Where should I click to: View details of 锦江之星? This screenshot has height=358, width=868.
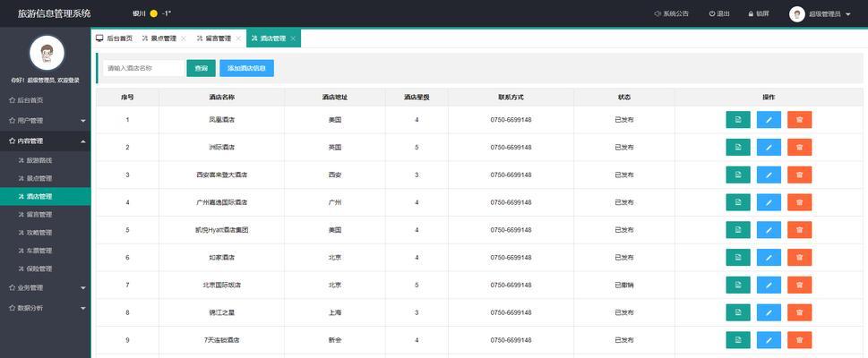click(738, 312)
